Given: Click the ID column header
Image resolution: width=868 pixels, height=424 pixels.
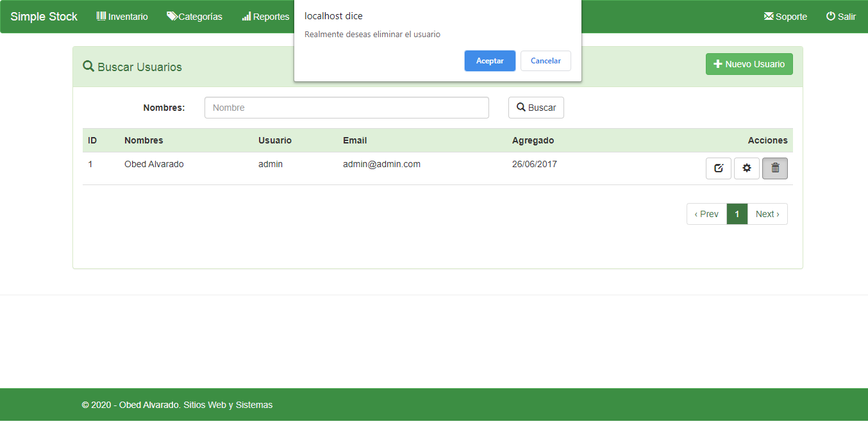Looking at the screenshot, I should point(92,140).
